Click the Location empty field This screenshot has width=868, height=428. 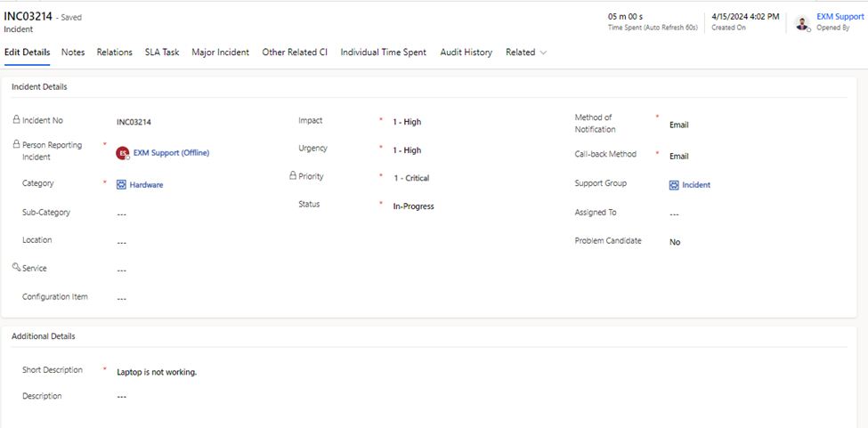122,242
